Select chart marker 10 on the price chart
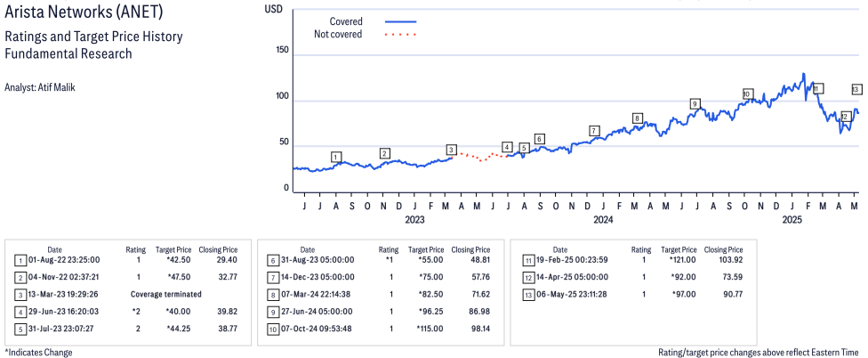The image size is (868, 358). coord(747,94)
